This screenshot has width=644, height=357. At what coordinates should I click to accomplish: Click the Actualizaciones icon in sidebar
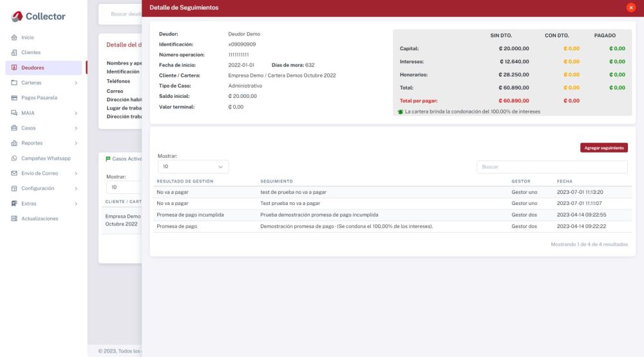click(14, 219)
